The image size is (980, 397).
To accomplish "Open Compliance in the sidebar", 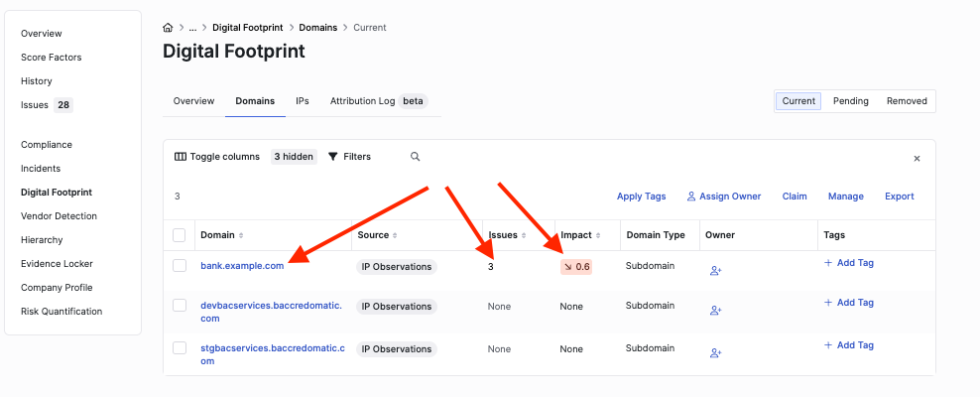I will [47, 145].
